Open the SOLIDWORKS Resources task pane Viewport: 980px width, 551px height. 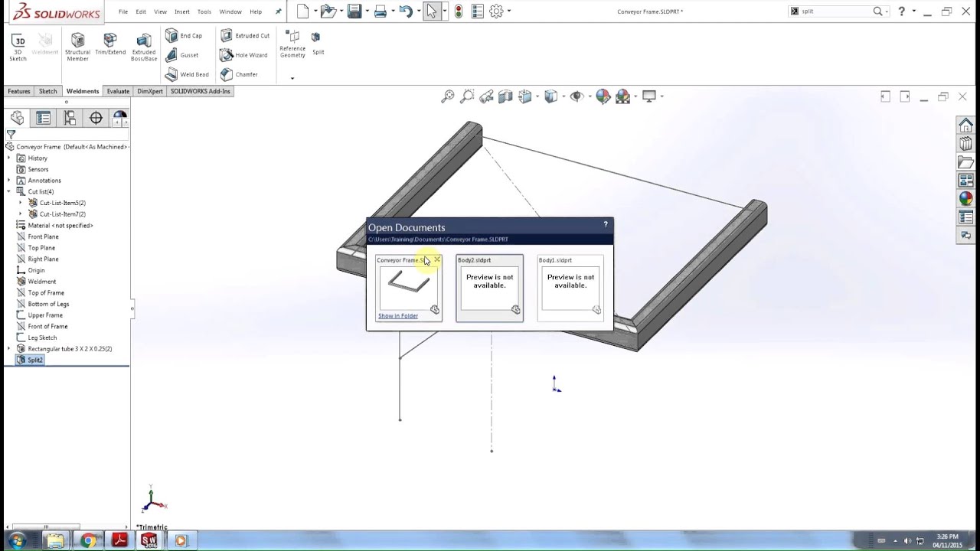[966, 126]
